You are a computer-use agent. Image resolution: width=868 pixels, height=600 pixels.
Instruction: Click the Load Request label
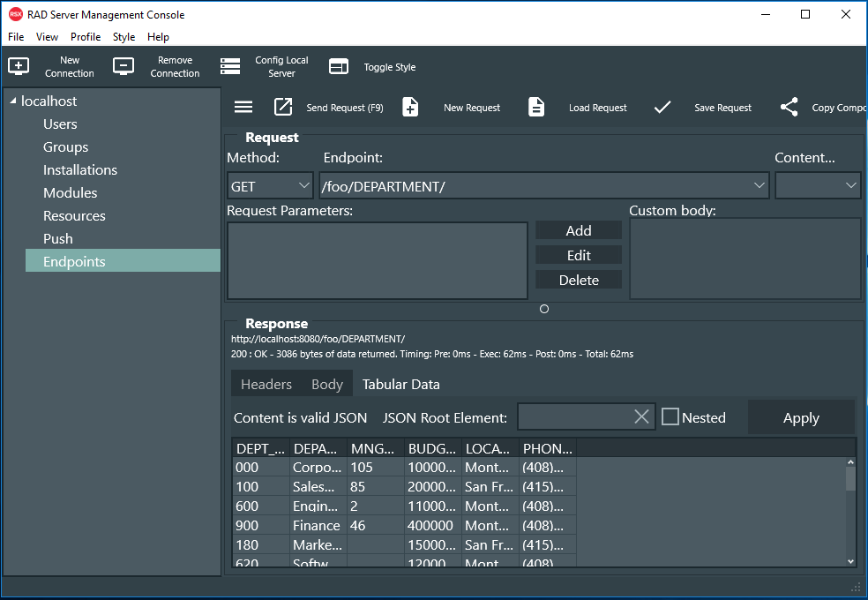click(x=598, y=108)
